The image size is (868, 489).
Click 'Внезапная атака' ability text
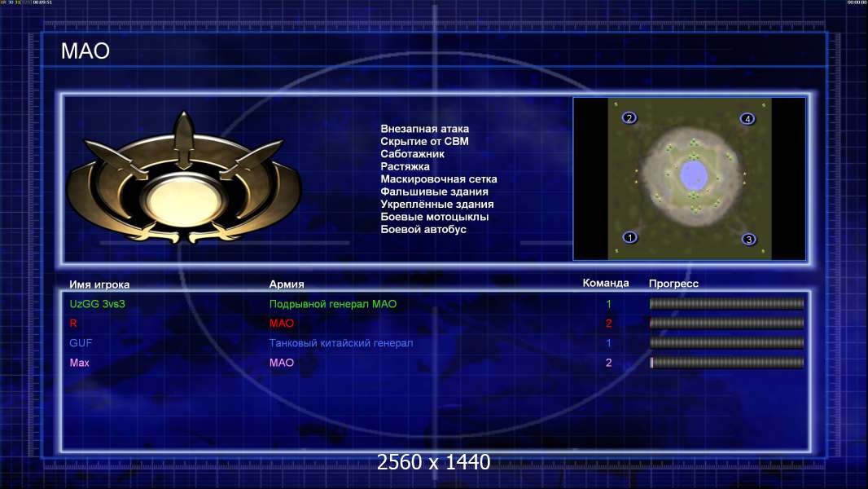tap(424, 129)
